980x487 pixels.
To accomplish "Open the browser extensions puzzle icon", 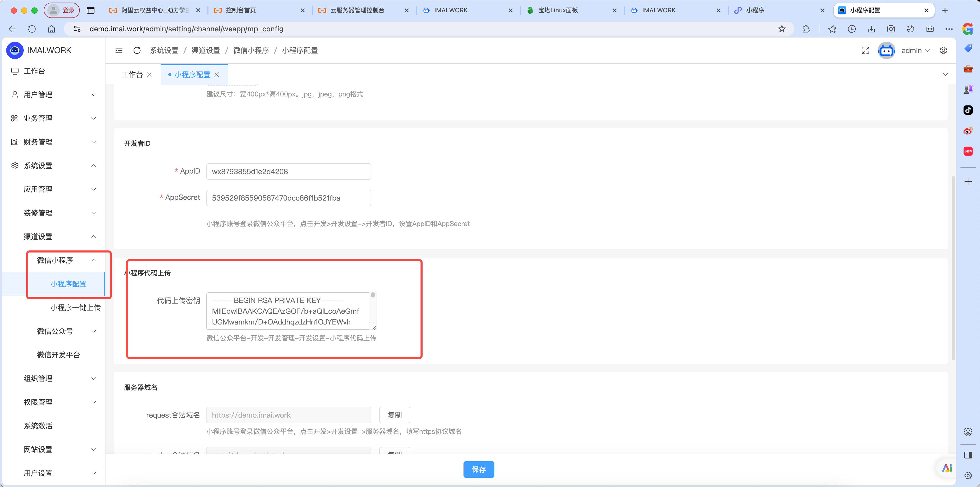I will tap(806, 29).
